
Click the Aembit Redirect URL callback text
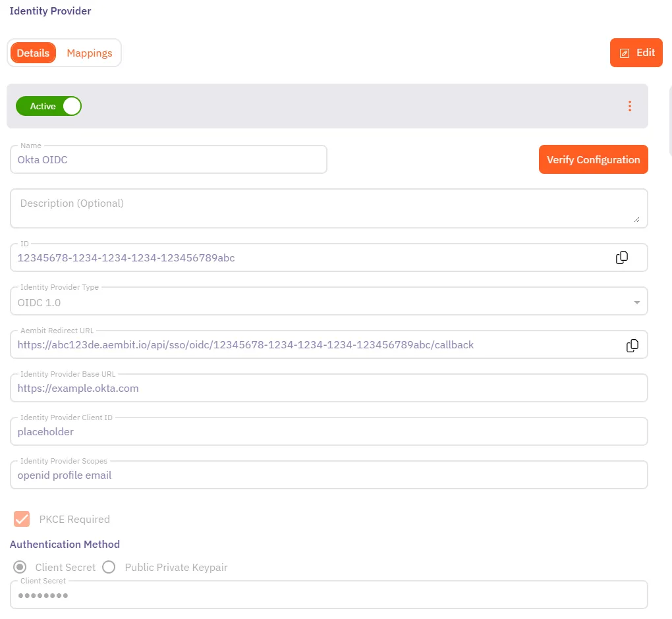coord(246,345)
